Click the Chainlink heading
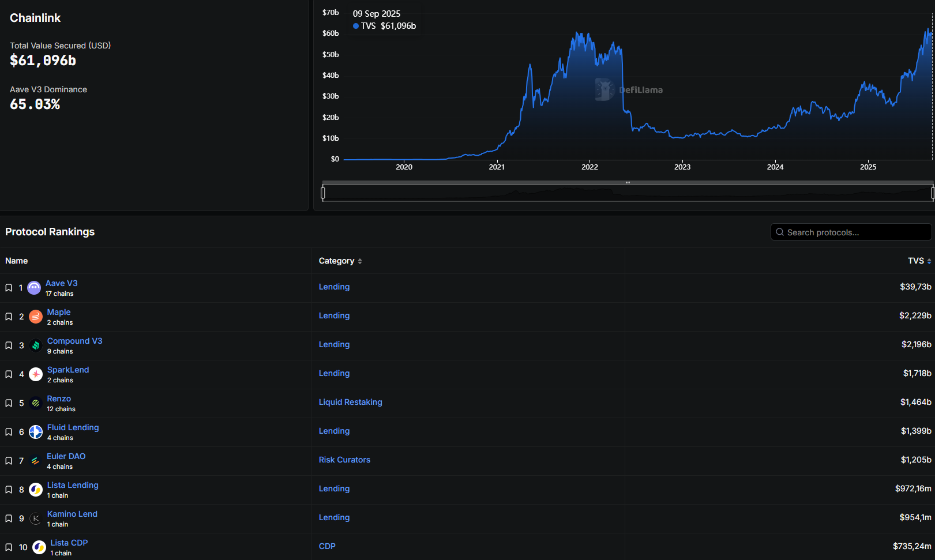Image resolution: width=935 pixels, height=560 pixels. (x=35, y=18)
